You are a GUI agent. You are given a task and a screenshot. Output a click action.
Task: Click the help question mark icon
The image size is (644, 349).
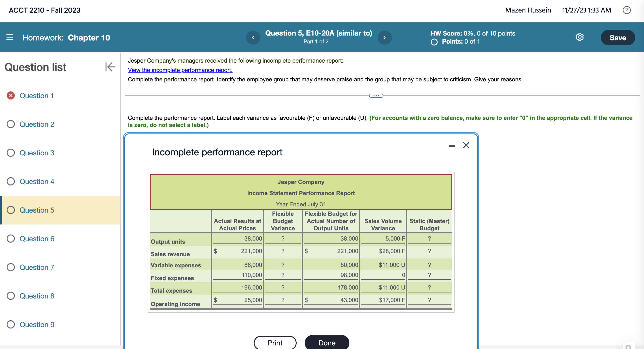click(627, 10)
